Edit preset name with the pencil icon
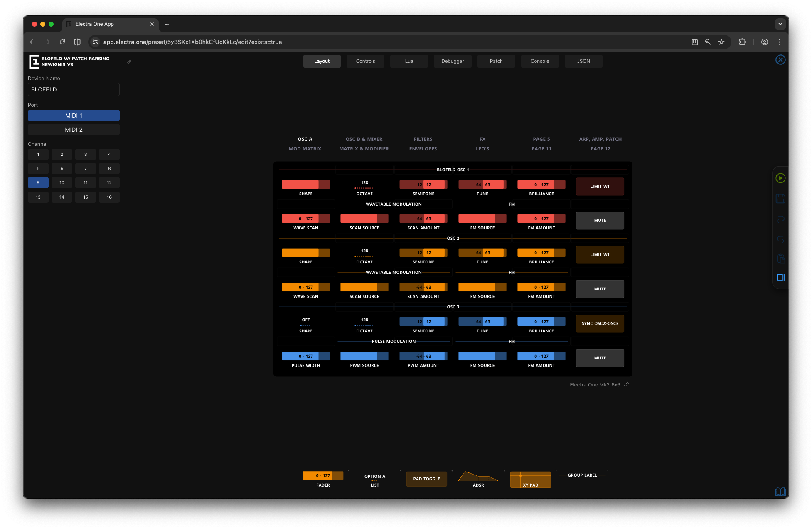This screenshot has width=812, height=529. coord(129,62)
